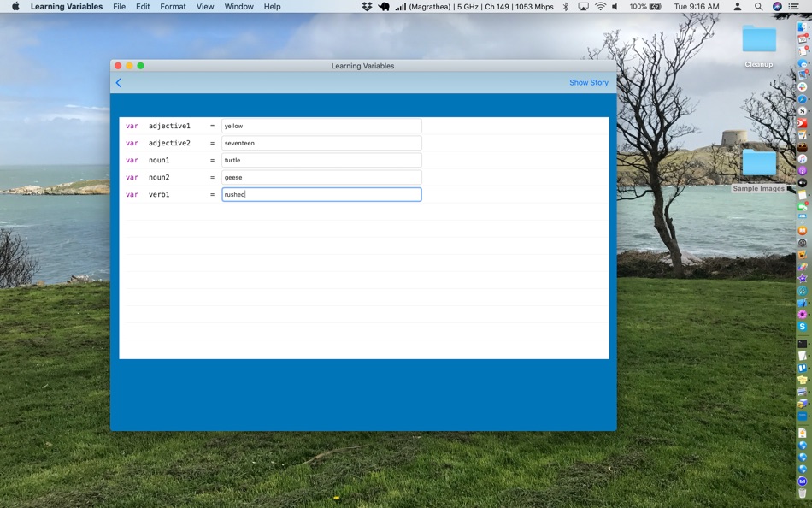The width and height of the screenshot is (812, 508).
Task: Open Spotlight search magnifier
Action: pos(758,7)
